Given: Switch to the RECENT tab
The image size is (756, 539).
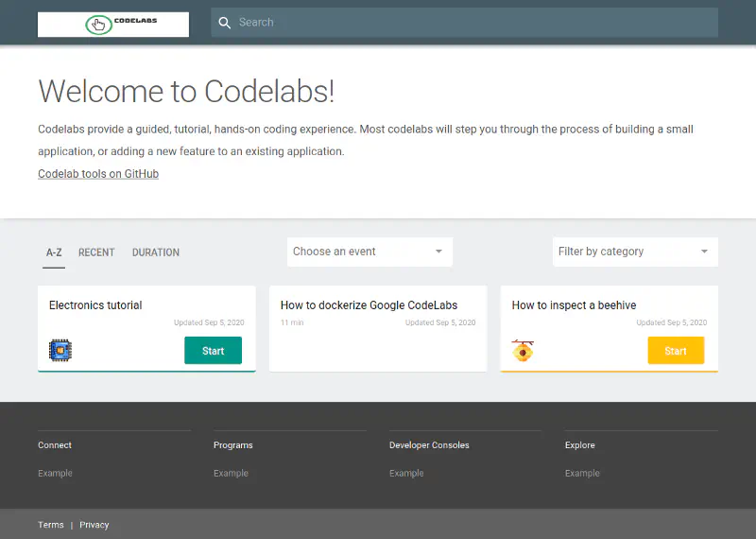Looking at the screenshot, I should coord(96,252).
